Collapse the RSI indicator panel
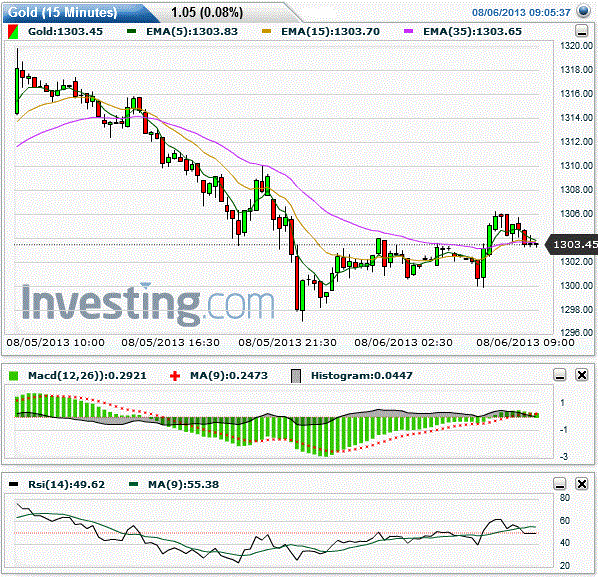 pos(559,484)
